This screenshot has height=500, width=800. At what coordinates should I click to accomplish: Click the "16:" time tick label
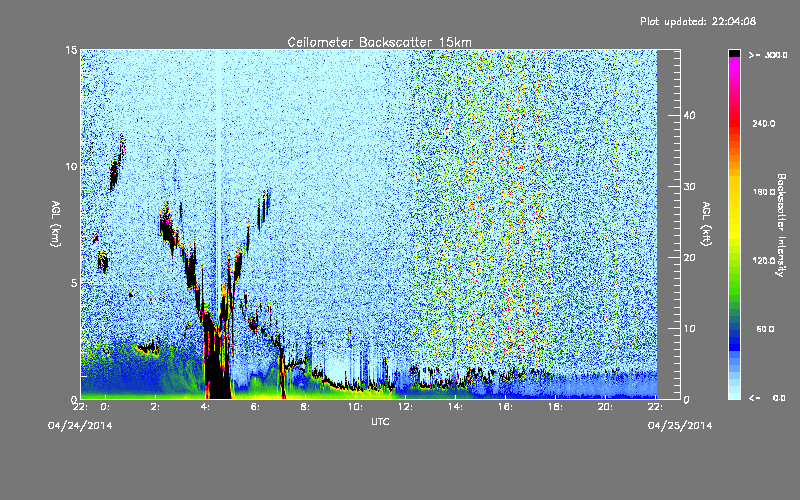(x=505, y=407)
